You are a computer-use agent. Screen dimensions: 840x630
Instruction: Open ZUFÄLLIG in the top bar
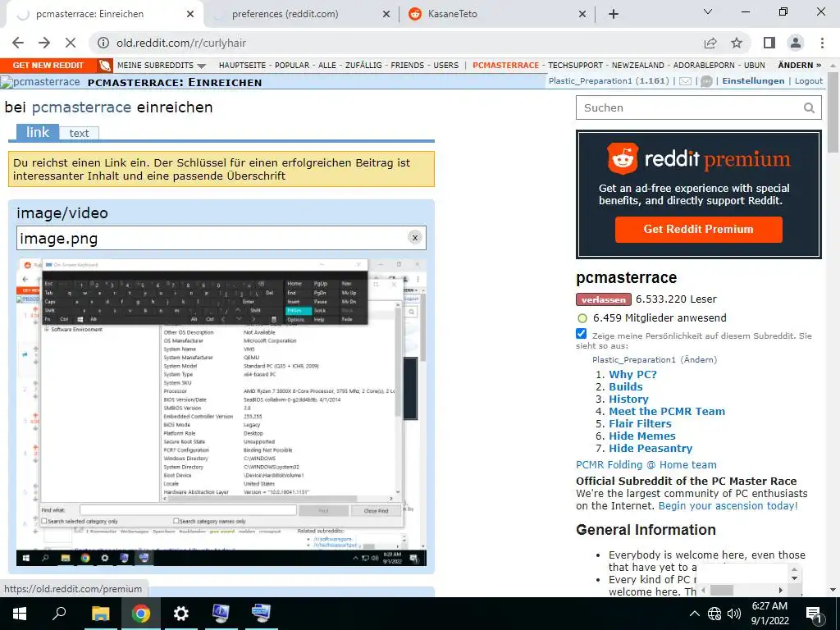pyautogui.click(x=363, y=66)
